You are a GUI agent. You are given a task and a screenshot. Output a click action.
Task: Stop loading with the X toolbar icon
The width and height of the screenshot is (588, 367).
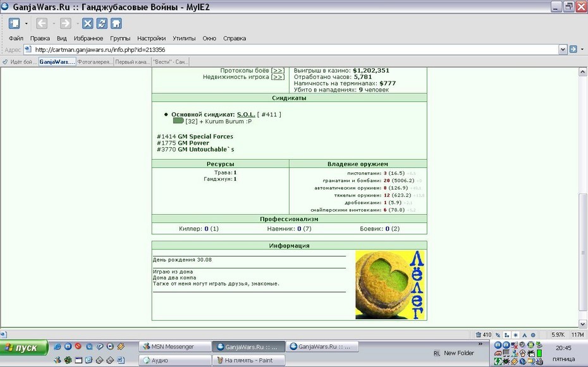tap(88, 23)
